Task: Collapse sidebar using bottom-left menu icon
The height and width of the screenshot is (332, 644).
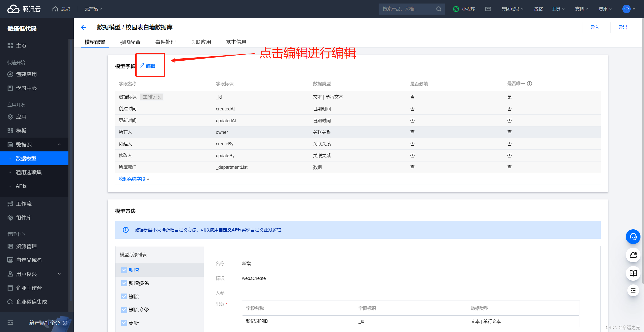Action: (10, 323)
